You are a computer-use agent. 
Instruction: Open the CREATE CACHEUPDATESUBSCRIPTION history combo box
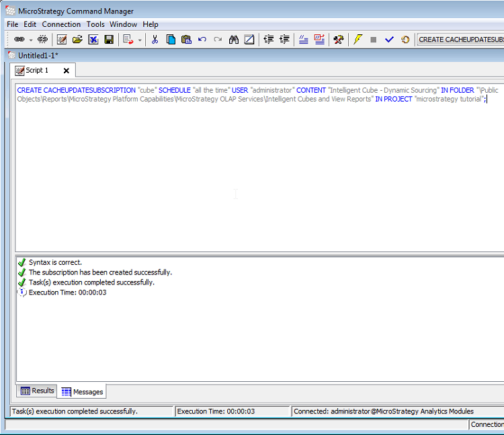click(460, 40)
